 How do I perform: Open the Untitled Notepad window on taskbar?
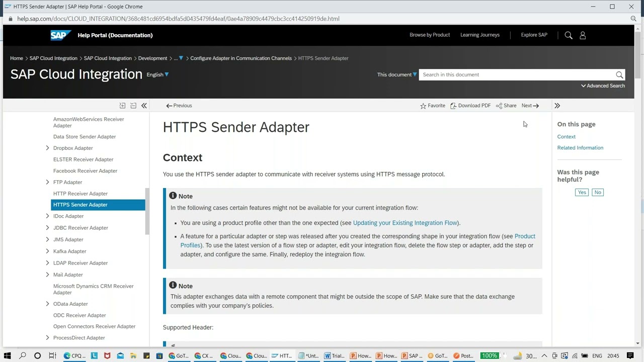(308, 356)
